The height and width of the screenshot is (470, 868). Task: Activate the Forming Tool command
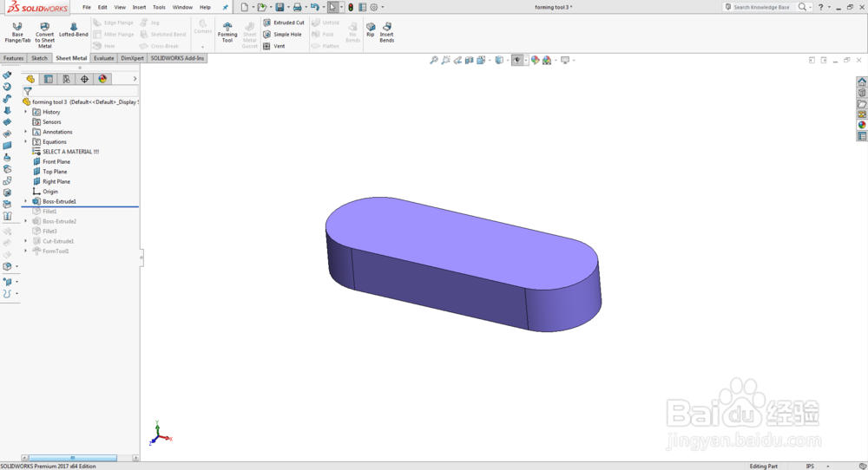(x=227, y=33)
